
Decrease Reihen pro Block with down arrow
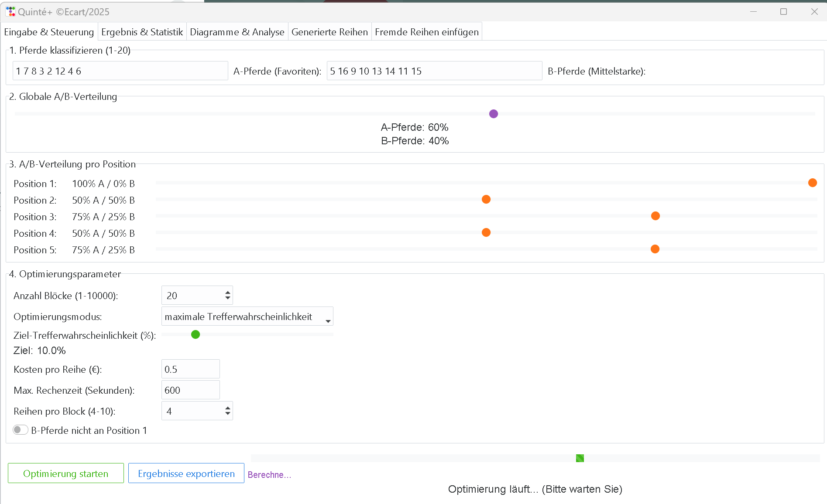coord(228,414)
